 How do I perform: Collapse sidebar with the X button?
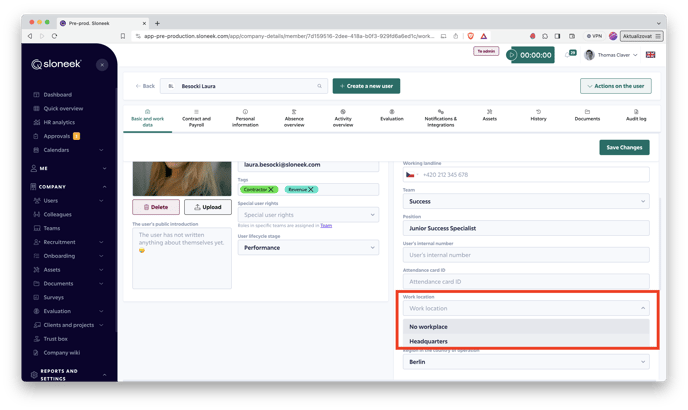102,65
